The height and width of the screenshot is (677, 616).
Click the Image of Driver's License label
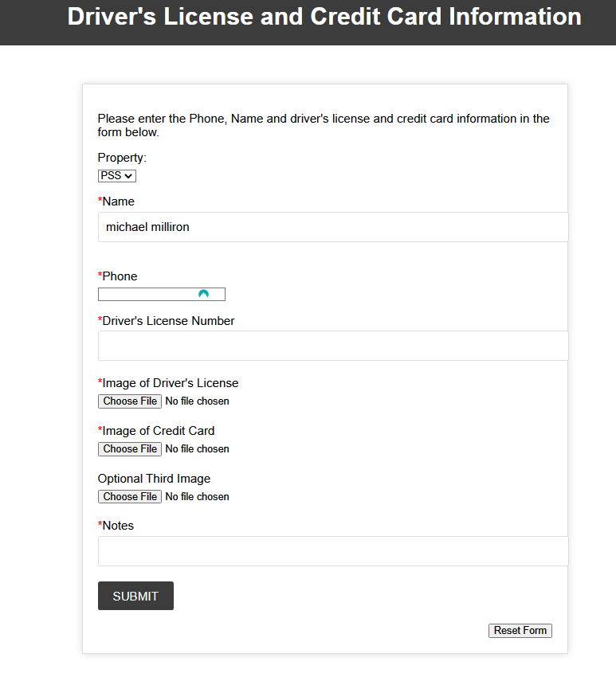pyautogui.click(x=170, y=383)
